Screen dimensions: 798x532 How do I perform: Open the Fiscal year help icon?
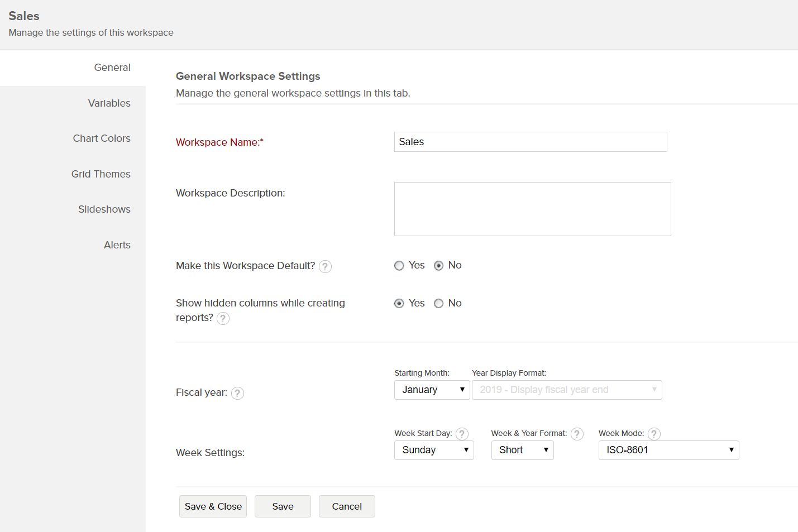click(x=237, y=393)
